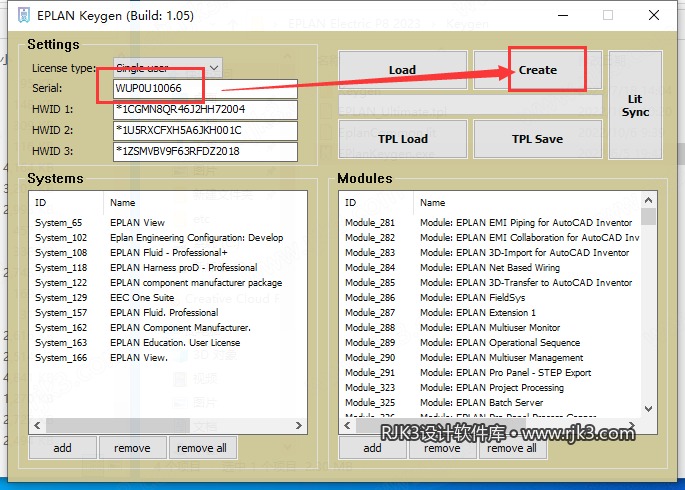Click the HWID 3 input field
The height and width of the screenshot is (490, 685).
click(205, 151)
